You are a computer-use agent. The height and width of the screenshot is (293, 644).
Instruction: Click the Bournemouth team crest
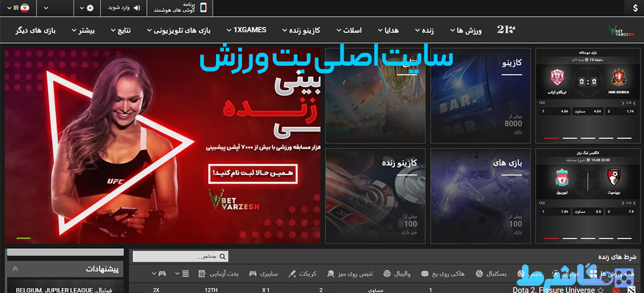[x=613, y=177]
